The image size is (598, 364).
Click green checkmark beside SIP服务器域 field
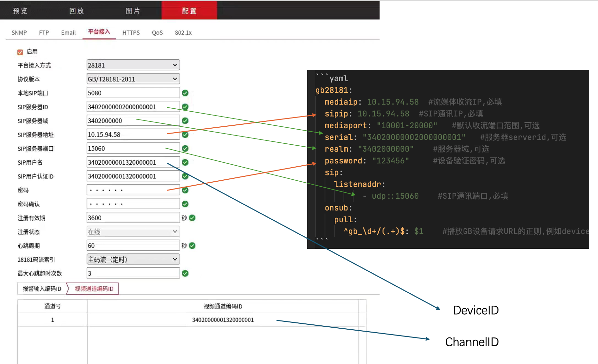click(185, 121)
